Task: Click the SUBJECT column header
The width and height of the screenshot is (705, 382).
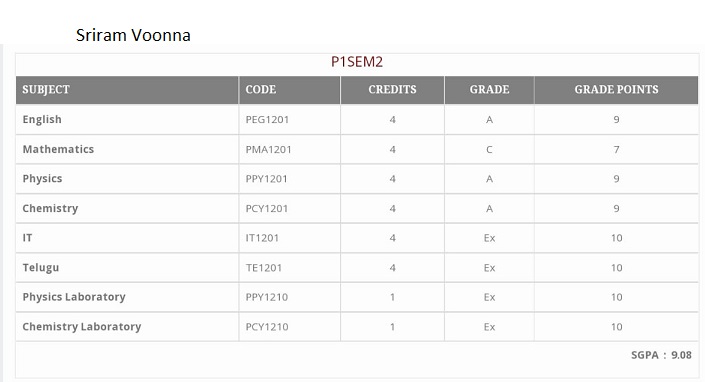Action: (127, 89)
